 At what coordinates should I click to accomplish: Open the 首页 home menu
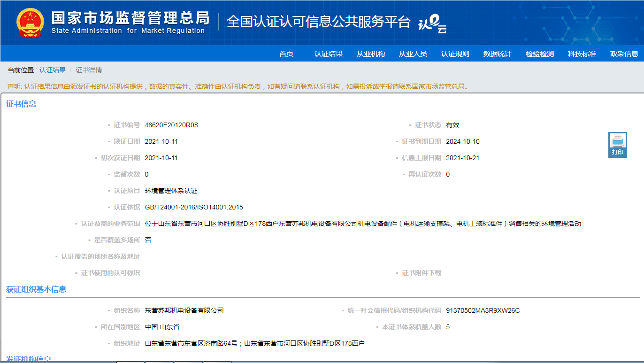286,54
